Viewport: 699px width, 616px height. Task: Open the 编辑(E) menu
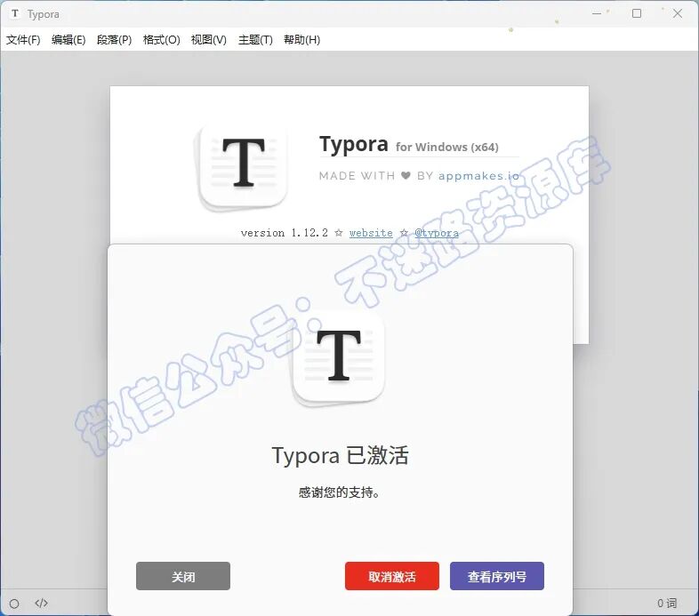(68, 40)
